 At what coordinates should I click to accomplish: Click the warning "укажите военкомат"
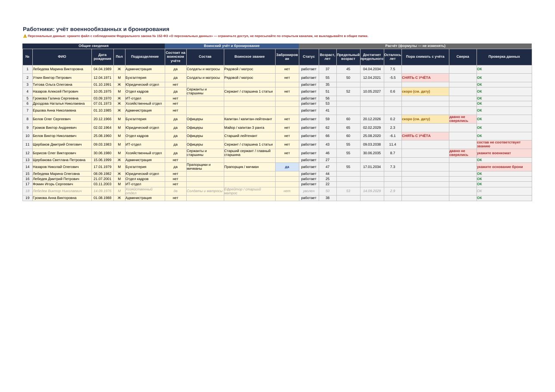494,153
